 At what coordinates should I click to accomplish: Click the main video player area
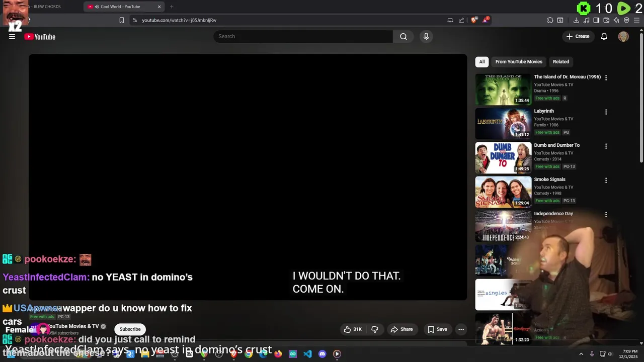(248, 177)
